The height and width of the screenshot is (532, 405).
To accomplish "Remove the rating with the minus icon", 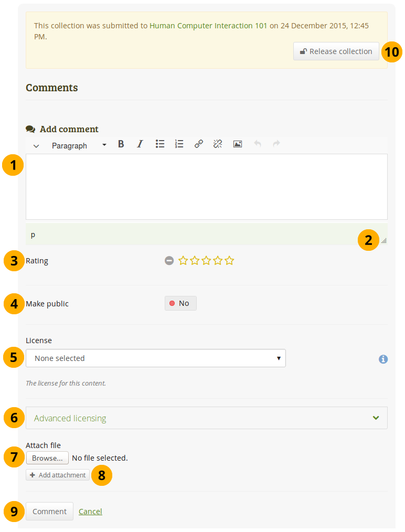I will point(169,260).
